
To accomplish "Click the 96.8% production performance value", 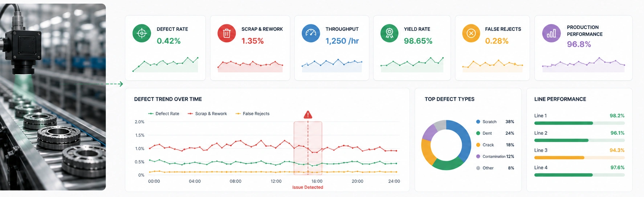I will pyautogui.click(x=579, y=44).
